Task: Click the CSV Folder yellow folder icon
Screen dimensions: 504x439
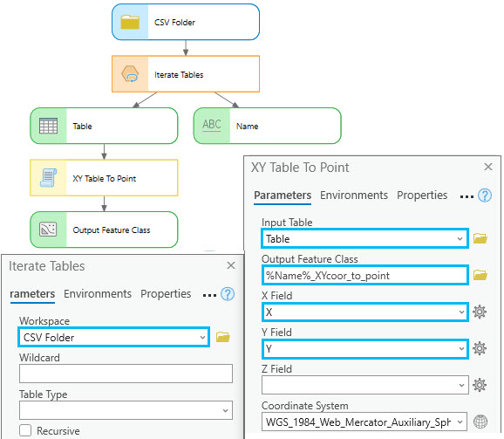Action: [x=130, y=22]
